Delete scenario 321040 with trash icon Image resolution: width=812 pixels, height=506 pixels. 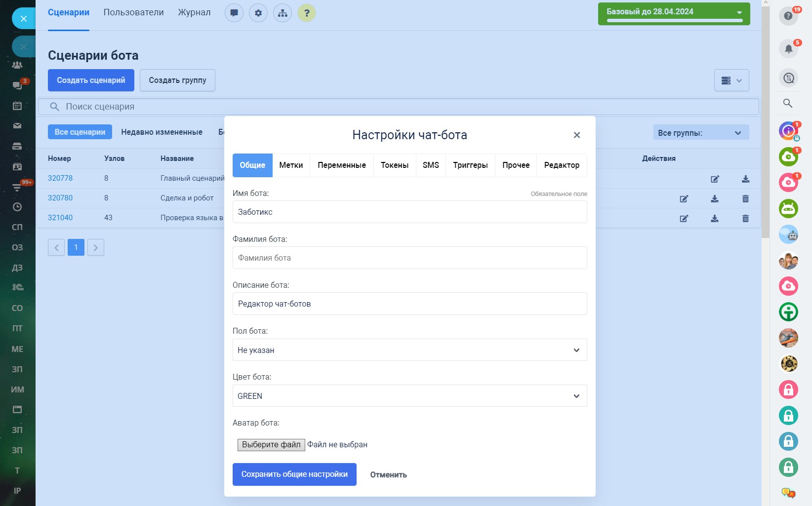coord(745,218)
